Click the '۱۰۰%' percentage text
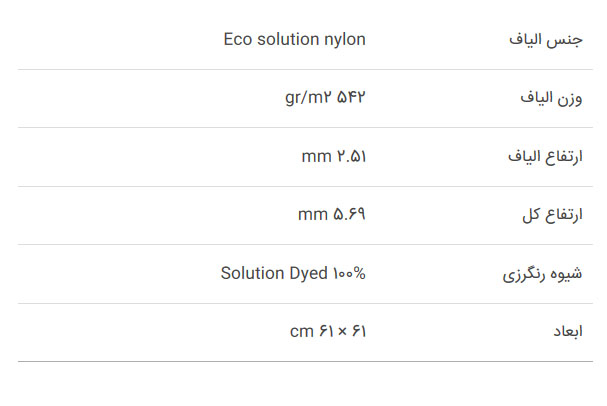This screenshot has height=406, width=607. (x=349, y=274)
